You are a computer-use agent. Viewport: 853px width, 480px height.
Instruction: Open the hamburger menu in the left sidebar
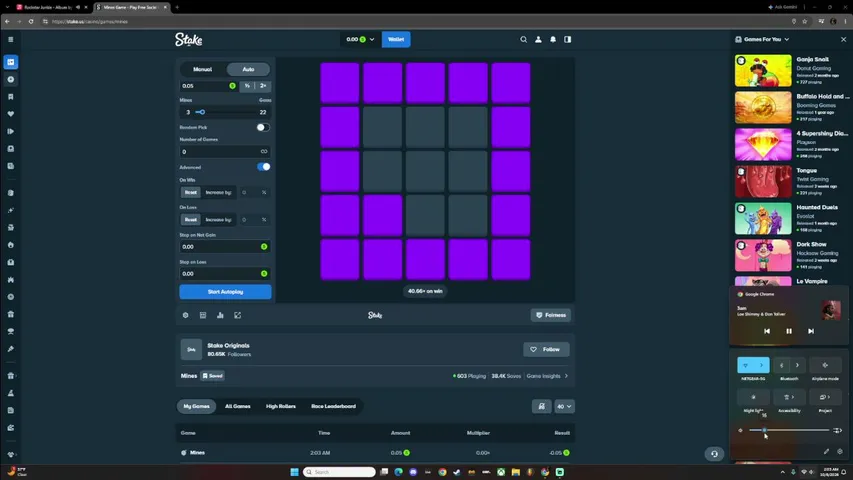10,39
